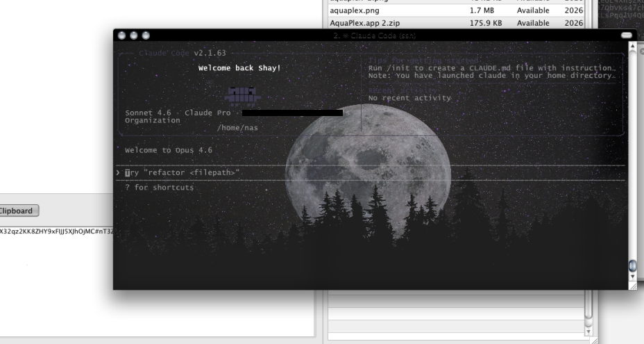Minimize the Claude Code terminal window
644x344 pixels.
[134, 35]
